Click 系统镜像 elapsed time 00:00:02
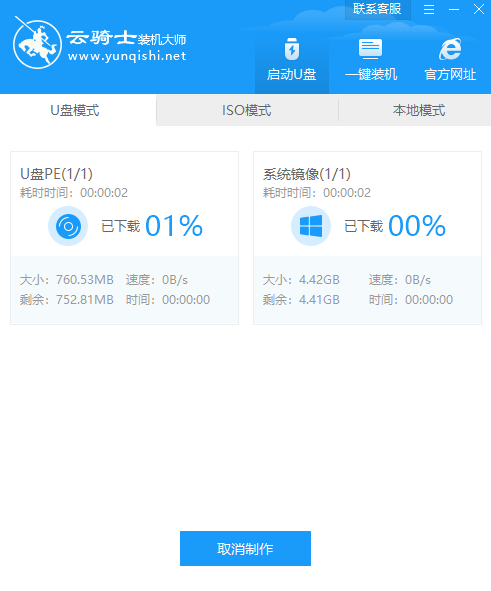The width and height of the screenshot is (491, 591). tap(347, 193)
